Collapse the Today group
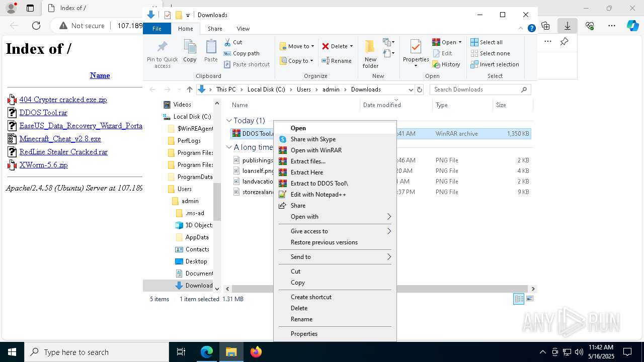The height and width of the screenshot is (362, 644). (229, 121)
